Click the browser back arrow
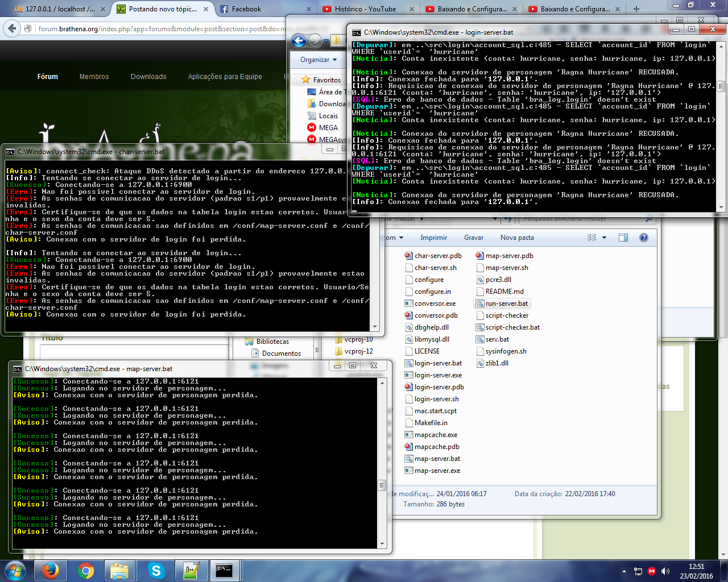The height and width of the screenshot is (582, 728). click(x=13, y=28)
